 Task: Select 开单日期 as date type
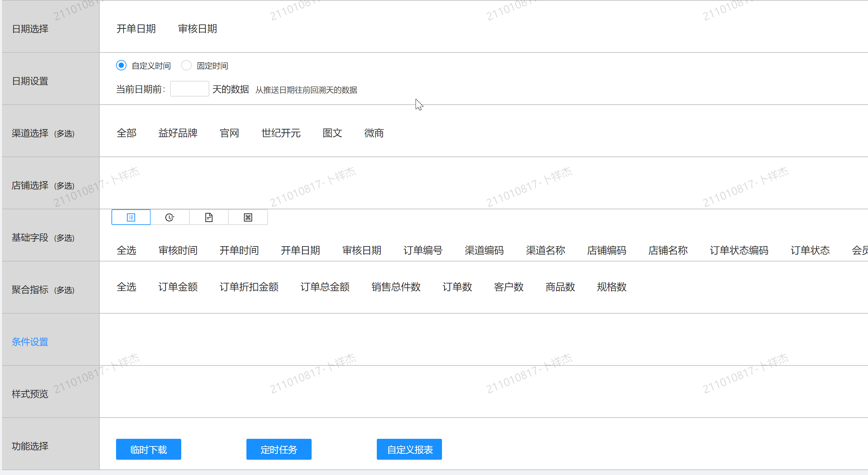[136, 29]
